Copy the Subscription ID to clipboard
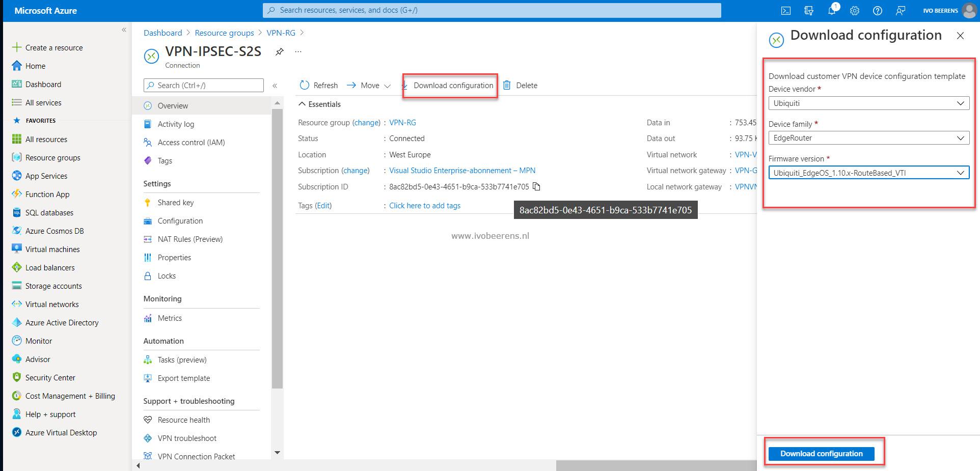Viewport: 980px width, 471px height. coord(536,186)
